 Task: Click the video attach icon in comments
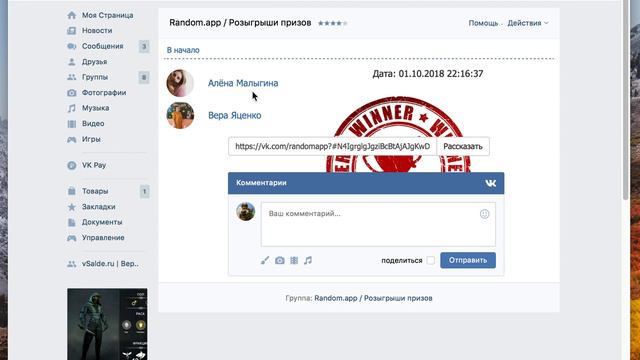pyautogui.click(x=294, y=260)
